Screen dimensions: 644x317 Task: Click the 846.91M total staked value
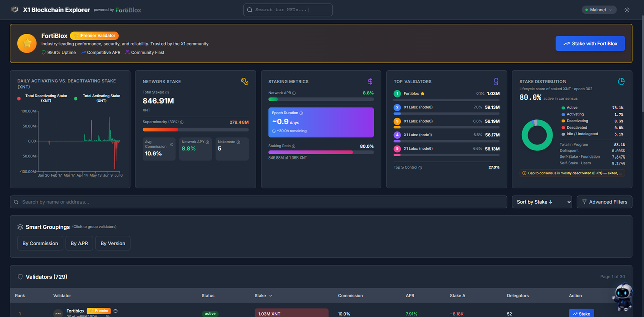(x=158, y=101)
